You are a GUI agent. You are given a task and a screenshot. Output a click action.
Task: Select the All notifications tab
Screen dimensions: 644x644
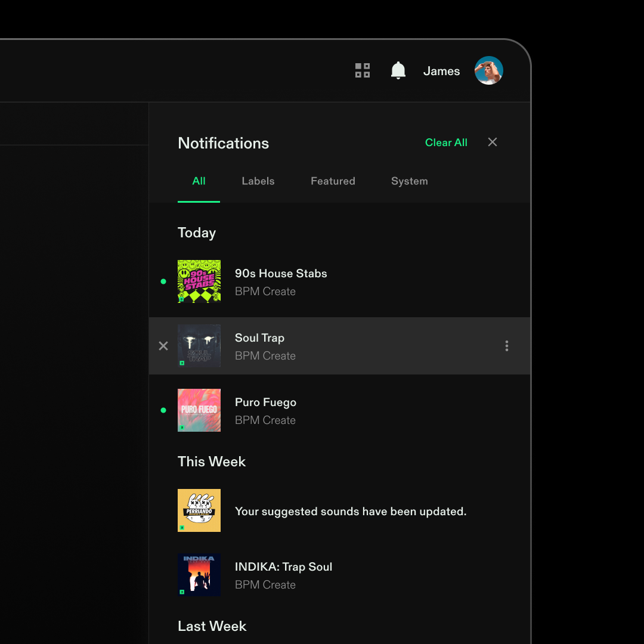point(199,181)
